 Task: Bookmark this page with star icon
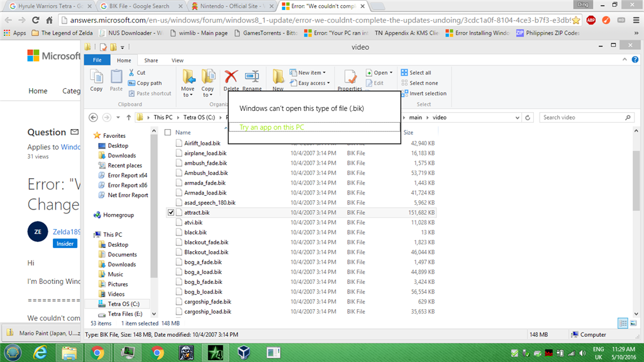(576, 20)
